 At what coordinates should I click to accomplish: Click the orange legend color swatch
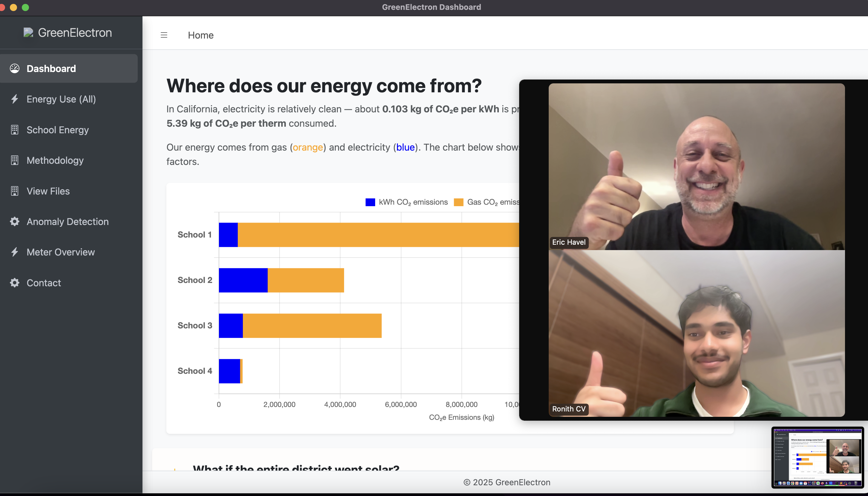[x=459, y=202]
